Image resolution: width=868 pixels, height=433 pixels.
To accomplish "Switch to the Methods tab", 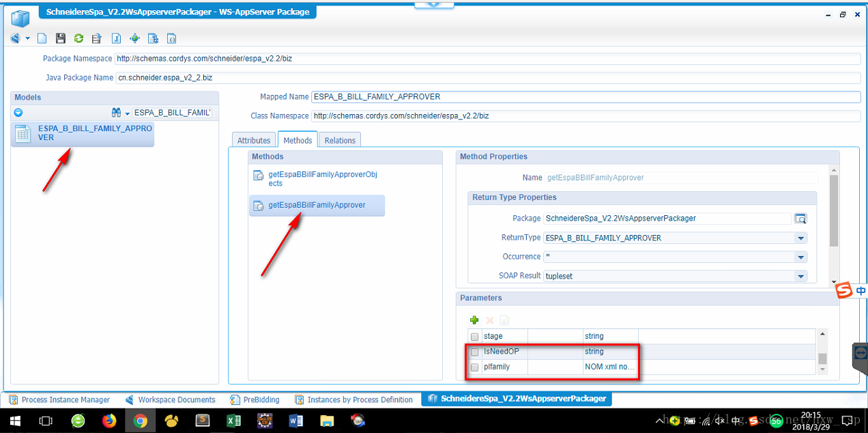I will 298,140.
